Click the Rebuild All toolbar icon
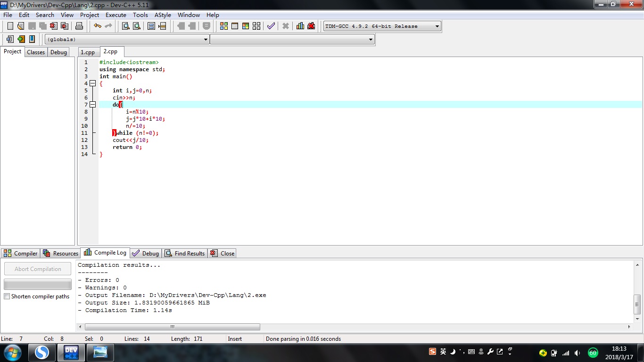This screenshot has height=362, width=644. coord(256,26)
